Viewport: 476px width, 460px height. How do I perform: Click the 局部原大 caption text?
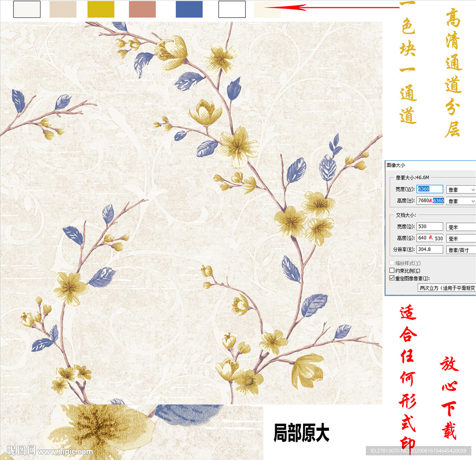301,433
